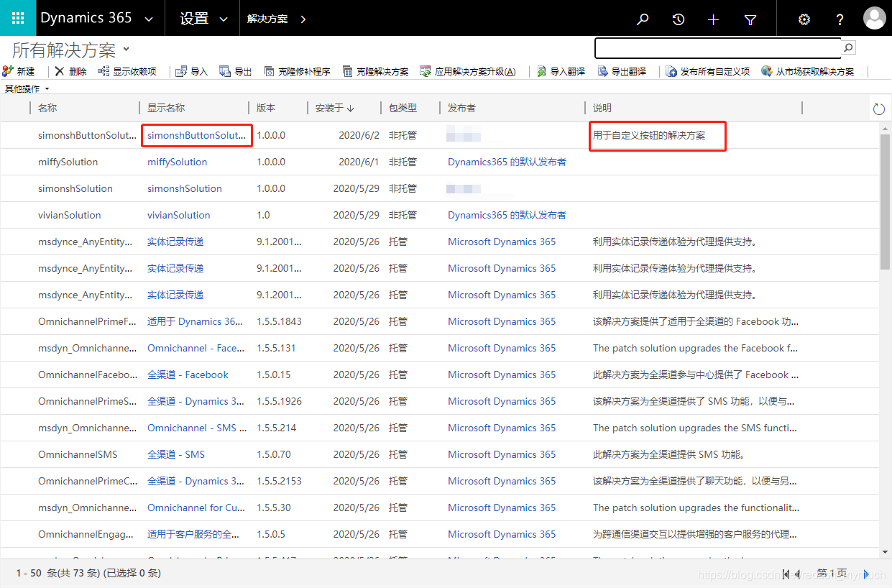Viewport: 892px width, 588px height.
Task: Sort by 说明 column header
Action: [602, 108]
